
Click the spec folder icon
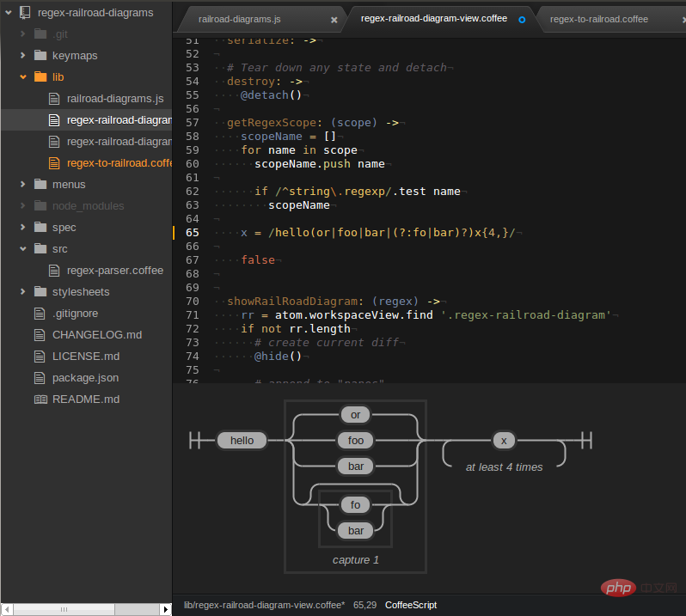40,227
